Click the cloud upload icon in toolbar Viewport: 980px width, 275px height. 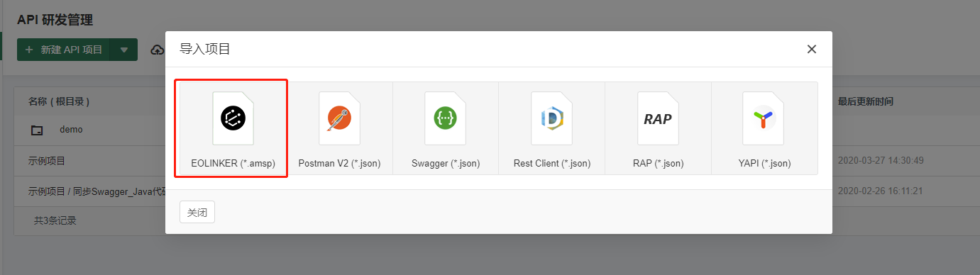(x=158, y=50)
